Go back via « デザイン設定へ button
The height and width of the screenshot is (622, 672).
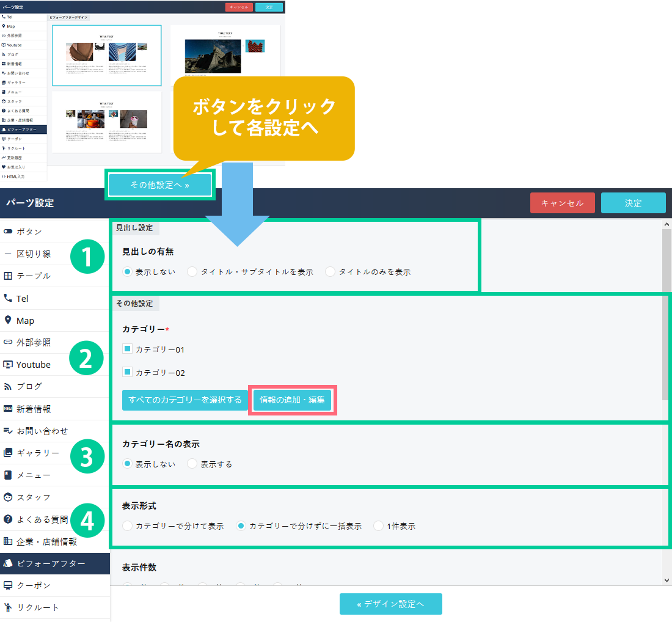click(x=390, y=604)
